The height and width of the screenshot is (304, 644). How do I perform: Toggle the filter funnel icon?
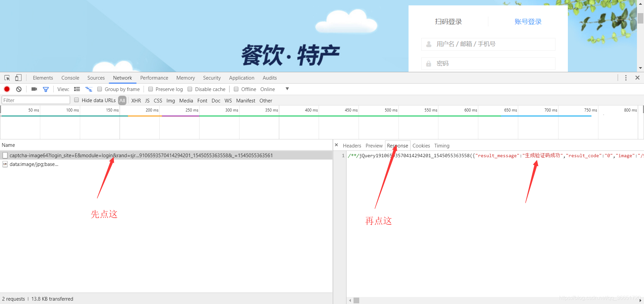[46, 89]
